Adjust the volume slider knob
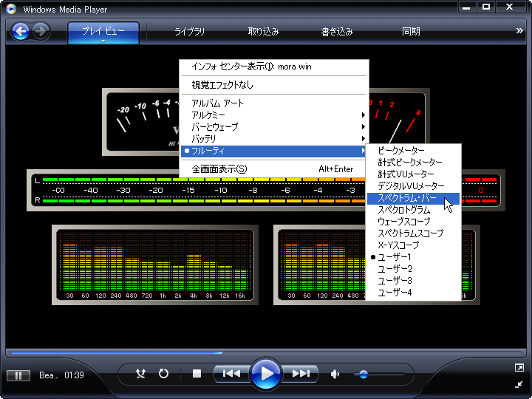The height and width of the screenshot is (399, 532). point(364,374)
